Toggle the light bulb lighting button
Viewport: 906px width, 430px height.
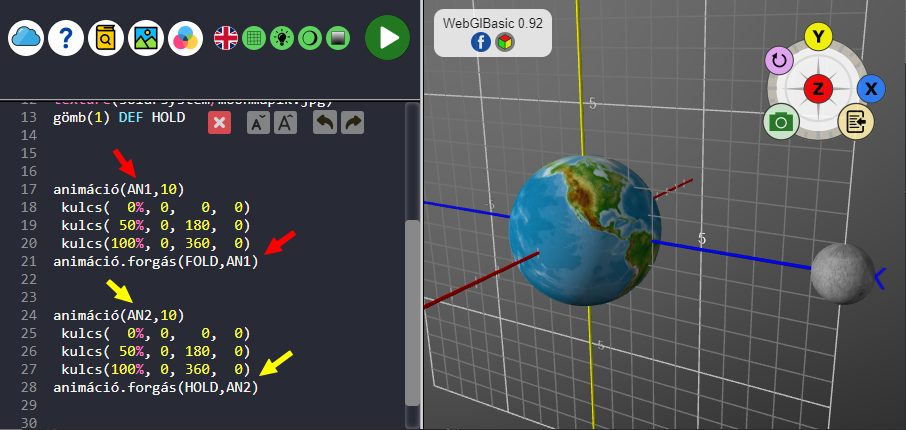tap(282, 38)
